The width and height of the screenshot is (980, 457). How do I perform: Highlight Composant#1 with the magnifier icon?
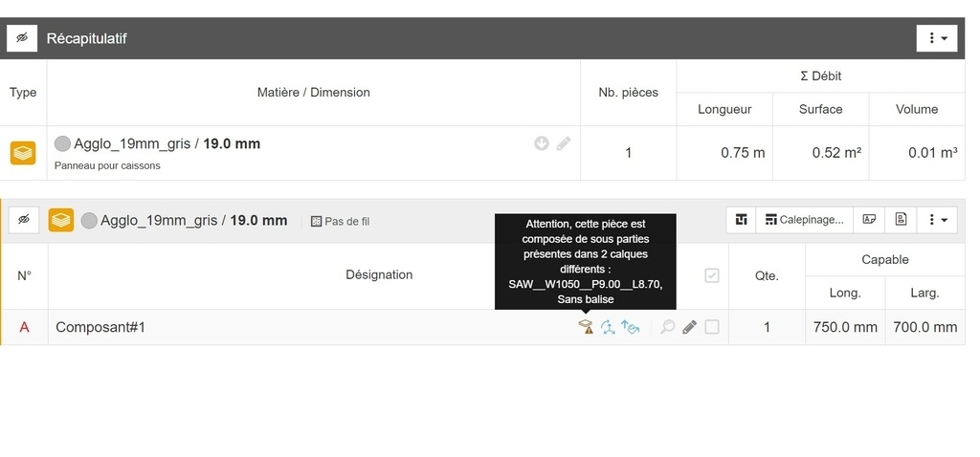pos(667,327)
